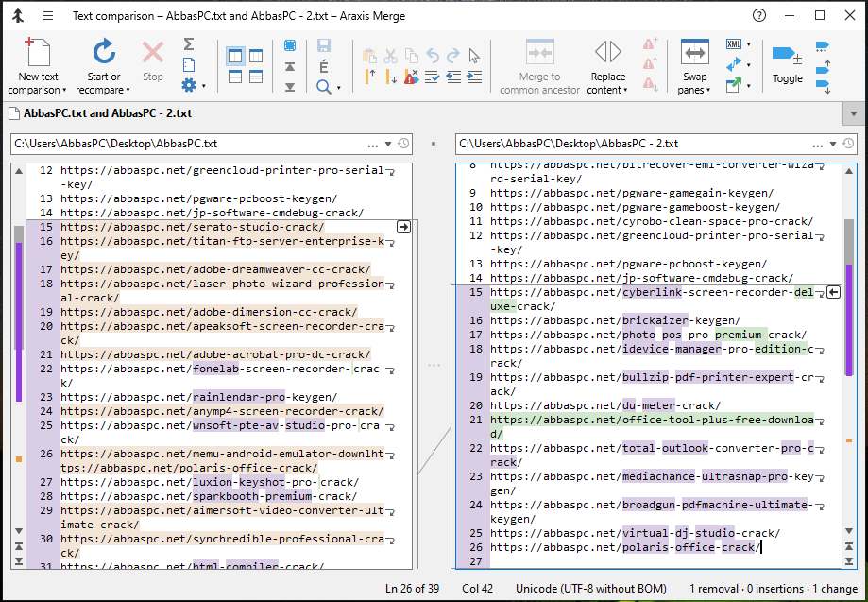Click the blue gear options icon
Image resolution: width=868 pixels, height=602 pixels.
(x=189, y=85)
